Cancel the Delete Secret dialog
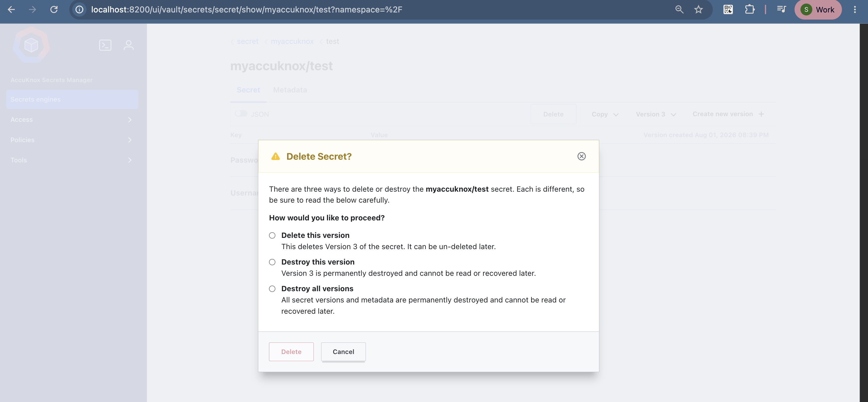Image resolution: width=868 pixels, height=402 pixels. tap(343, 352)
